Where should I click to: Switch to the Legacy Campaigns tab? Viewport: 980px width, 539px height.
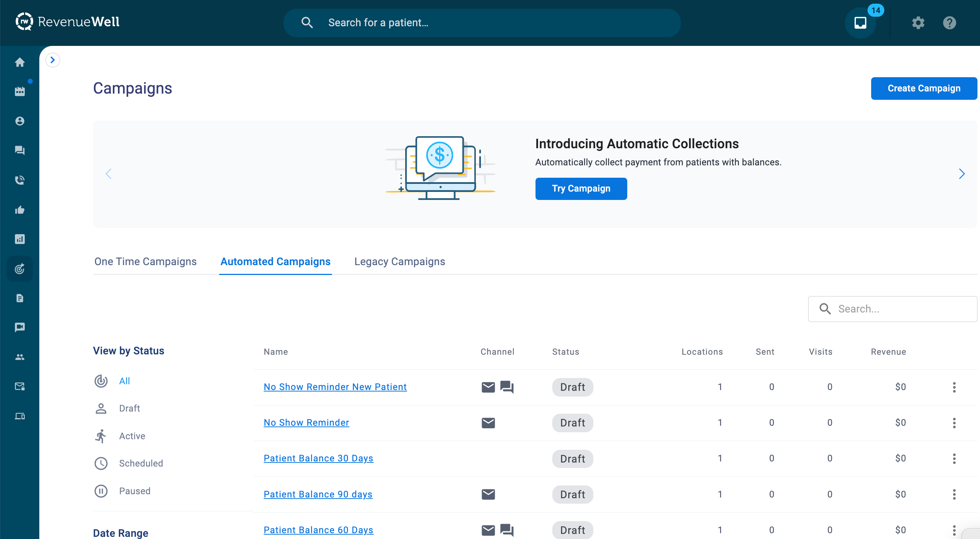click(x=399, y=261)
